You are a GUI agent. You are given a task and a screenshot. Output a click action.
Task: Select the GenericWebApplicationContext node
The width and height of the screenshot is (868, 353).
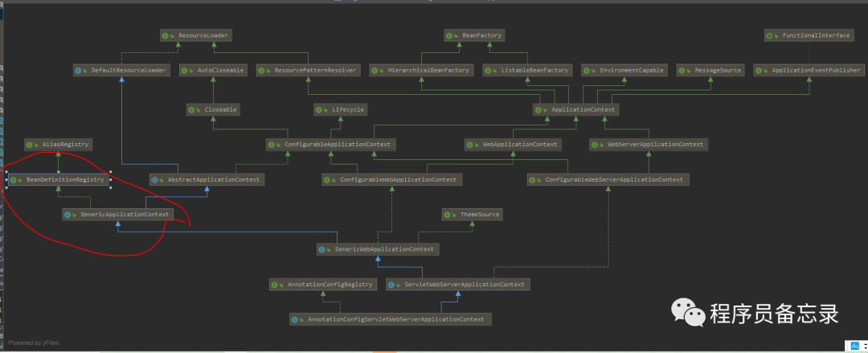pyautogui.click(x=378, y=249)
